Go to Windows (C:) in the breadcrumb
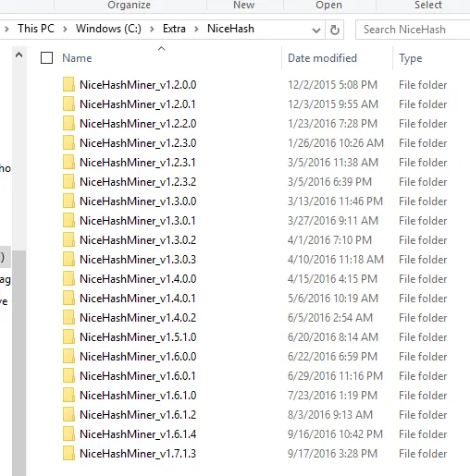470x476 pixels. click(108, 29)
